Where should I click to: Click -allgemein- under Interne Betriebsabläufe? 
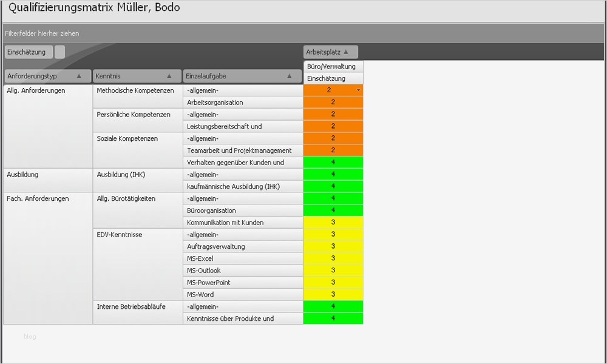pyautogui.click(x=243, y=306)
